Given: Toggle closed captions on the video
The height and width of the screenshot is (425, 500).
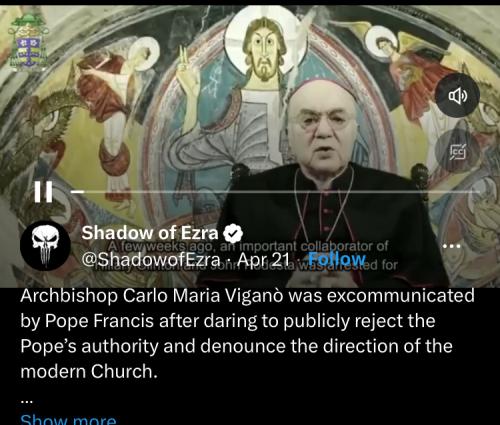Looking at the screenshot, I should 458,152.
